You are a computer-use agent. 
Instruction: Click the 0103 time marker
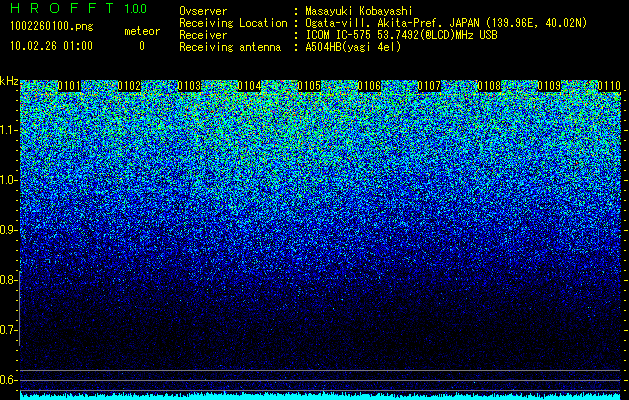189,86
